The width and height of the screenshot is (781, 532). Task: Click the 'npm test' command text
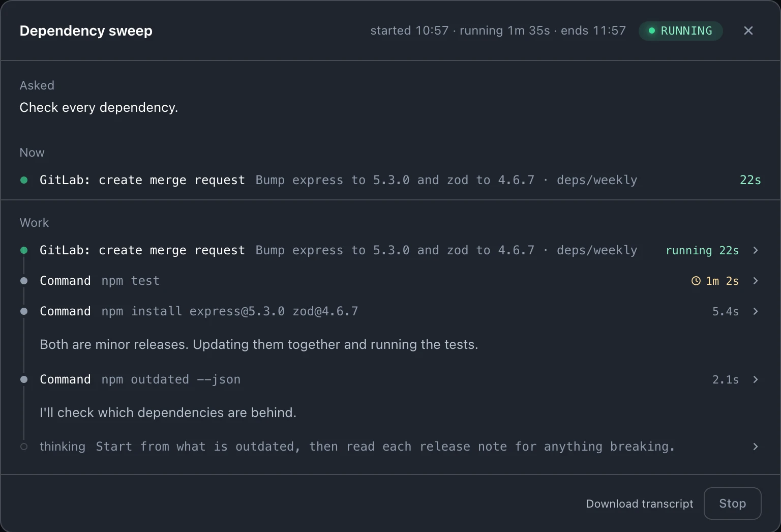(x=131, y=281)
